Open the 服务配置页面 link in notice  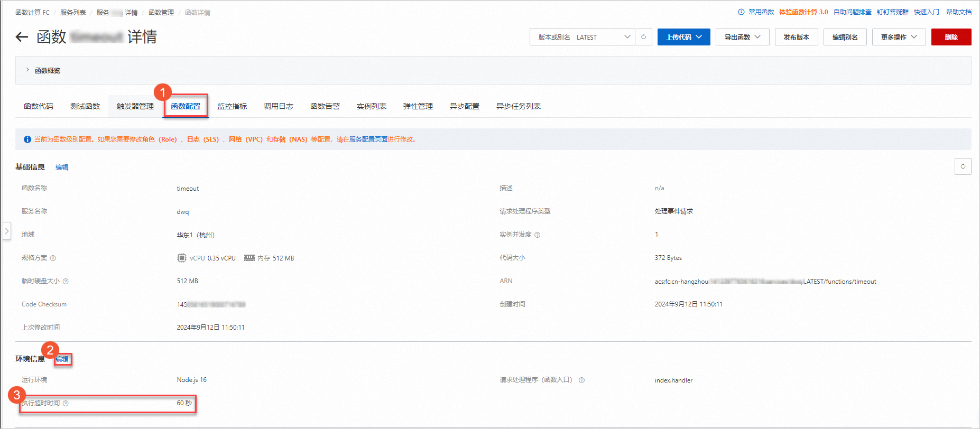368,139
